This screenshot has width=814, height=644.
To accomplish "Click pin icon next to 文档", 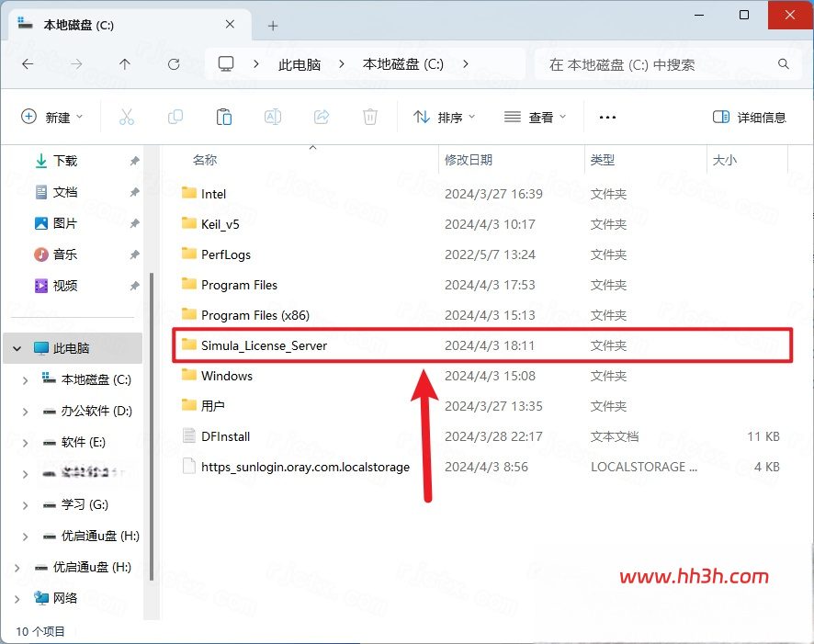I will pyautogui.click(x=134, y=193).
